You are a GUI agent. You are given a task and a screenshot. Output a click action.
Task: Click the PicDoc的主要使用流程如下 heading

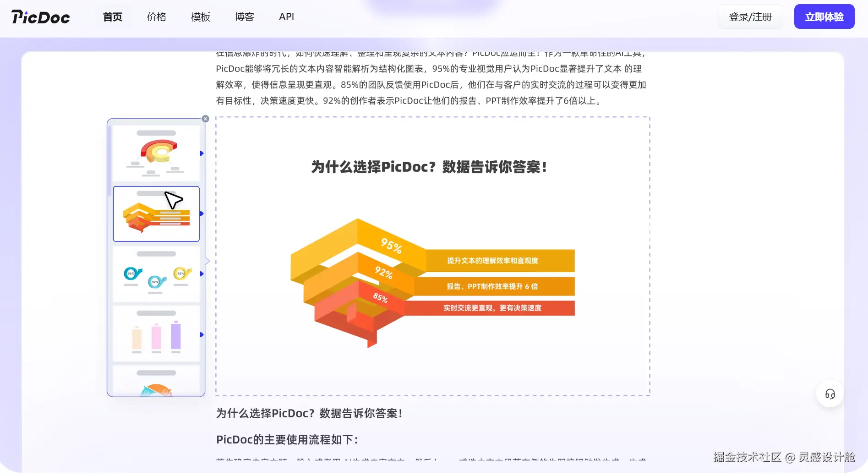tap(287, 439)
